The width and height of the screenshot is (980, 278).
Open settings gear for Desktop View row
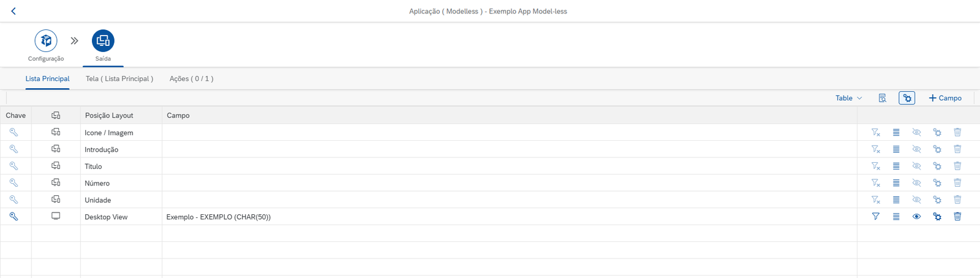coord(937,216)
